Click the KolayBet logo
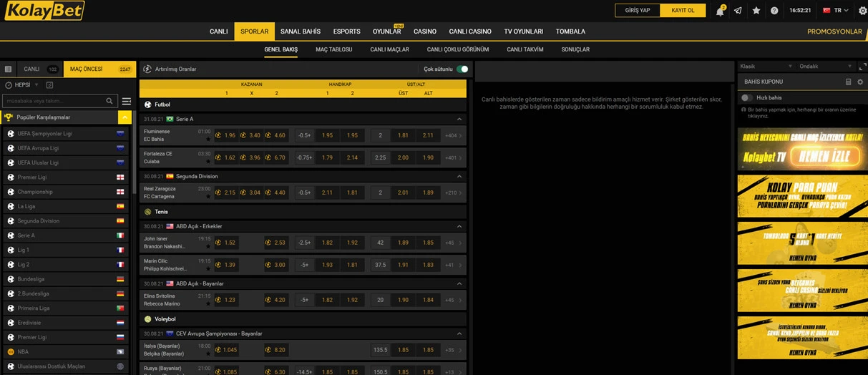The height and width of the screenshot is (375, 868). [x=44, y=10]
